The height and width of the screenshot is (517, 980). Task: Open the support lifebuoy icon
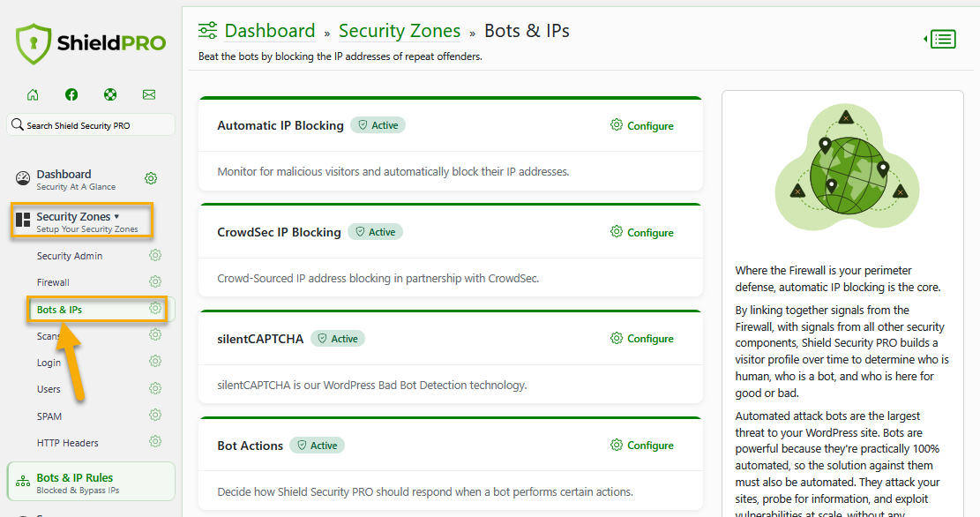point(110,94)
